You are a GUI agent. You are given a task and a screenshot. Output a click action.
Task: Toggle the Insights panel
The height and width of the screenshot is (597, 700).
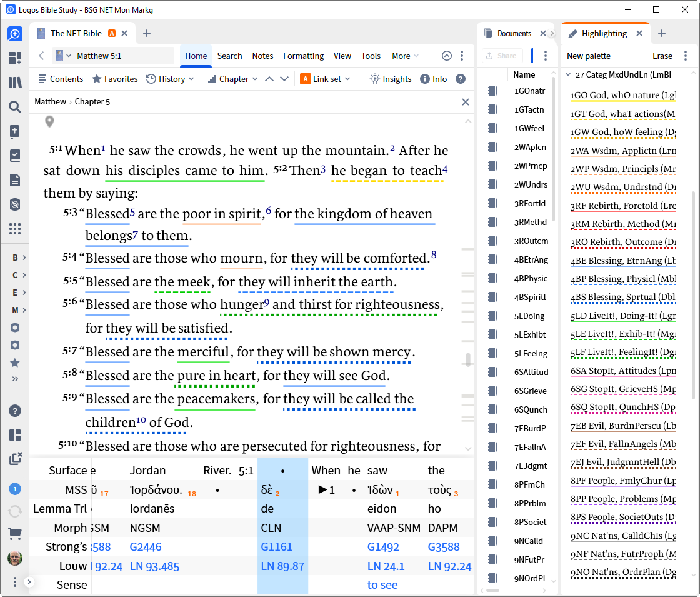click(x=390, y=79)
